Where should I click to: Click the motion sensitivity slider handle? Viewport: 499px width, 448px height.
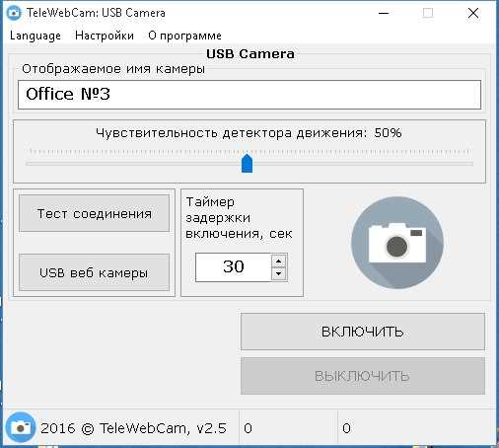click(247, 163)
